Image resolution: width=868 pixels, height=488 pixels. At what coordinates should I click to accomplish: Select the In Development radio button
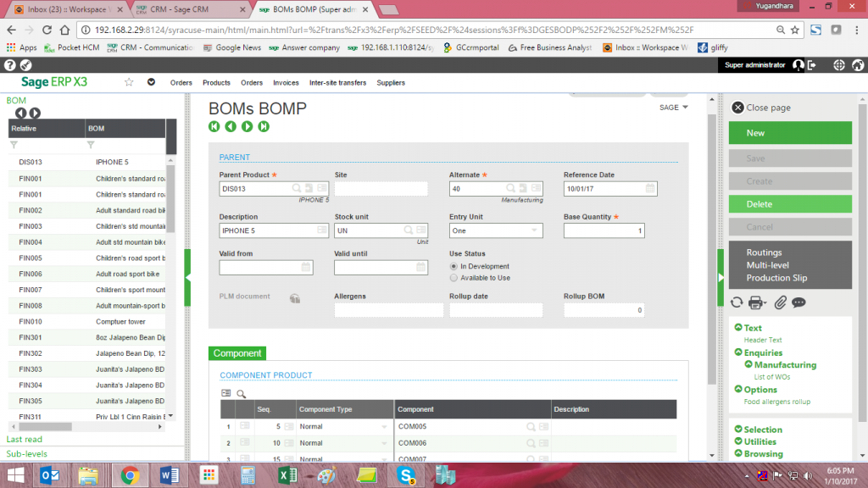pos(455,265)
